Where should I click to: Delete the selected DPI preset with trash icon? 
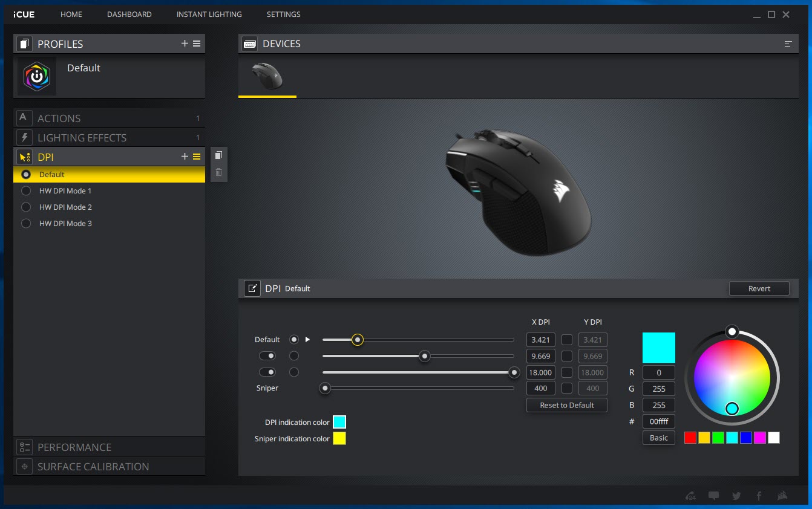click(x=218, y=172)
